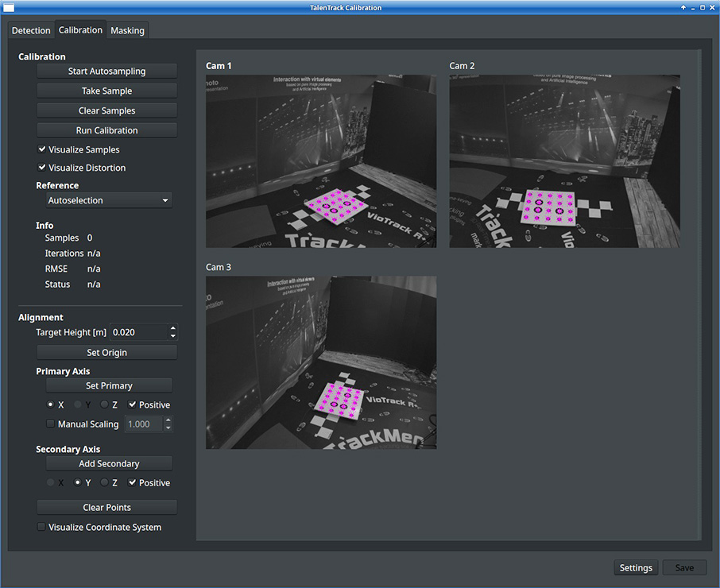This screenshot has width=720, height=588.
Task: Run Calibration now
Action: (x=106, y=130)
